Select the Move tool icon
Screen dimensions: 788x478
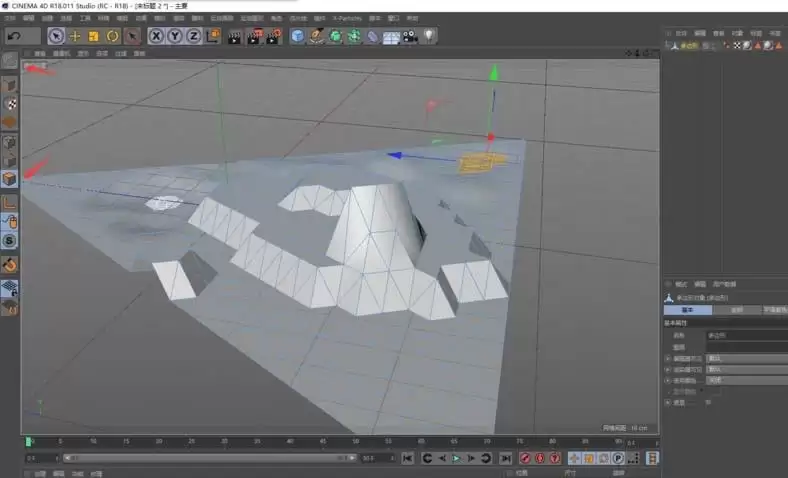click(x=75, y=36)
